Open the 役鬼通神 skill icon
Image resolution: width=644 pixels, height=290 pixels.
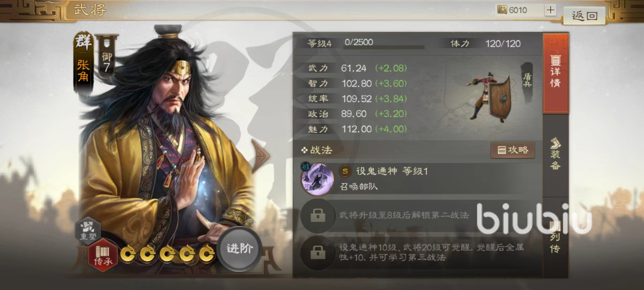point(317,178)
